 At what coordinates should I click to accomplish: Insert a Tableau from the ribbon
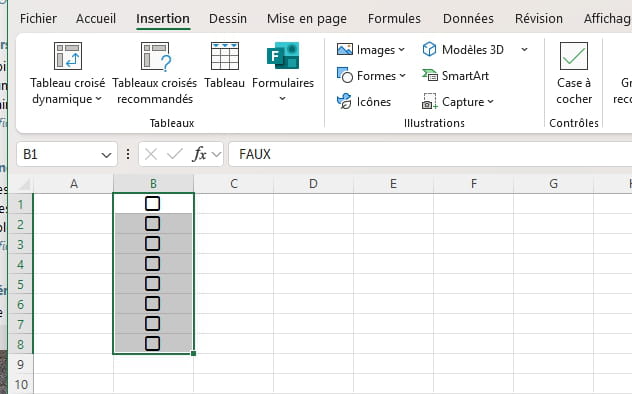225,65
